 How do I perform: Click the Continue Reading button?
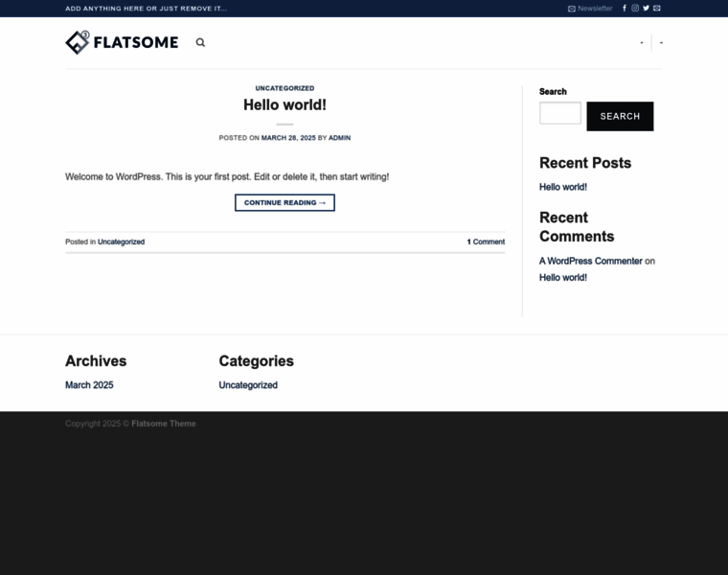click(284, 202)
